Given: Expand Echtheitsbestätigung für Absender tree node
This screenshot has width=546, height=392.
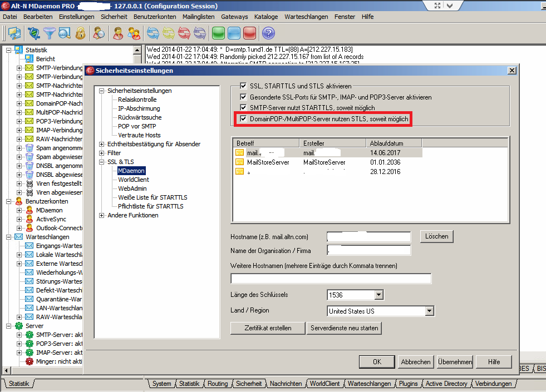Looking at the screenshot, I should click(102, 144).
